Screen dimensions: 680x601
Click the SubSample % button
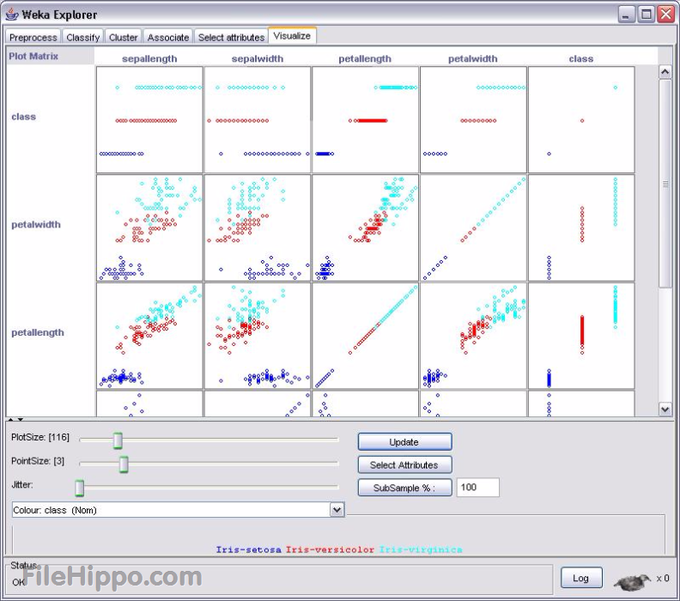pos(404,488)
